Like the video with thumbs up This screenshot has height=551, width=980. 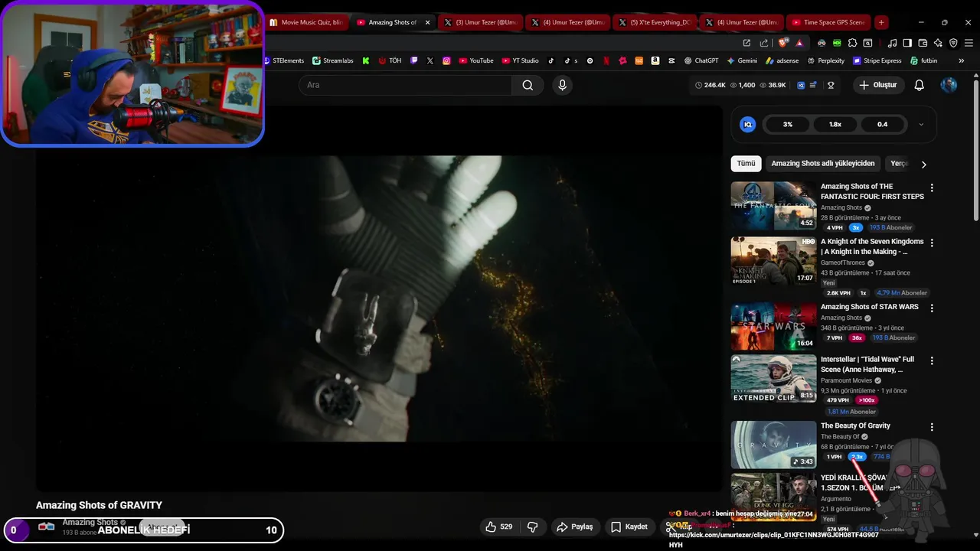click(x=498, y=527)
